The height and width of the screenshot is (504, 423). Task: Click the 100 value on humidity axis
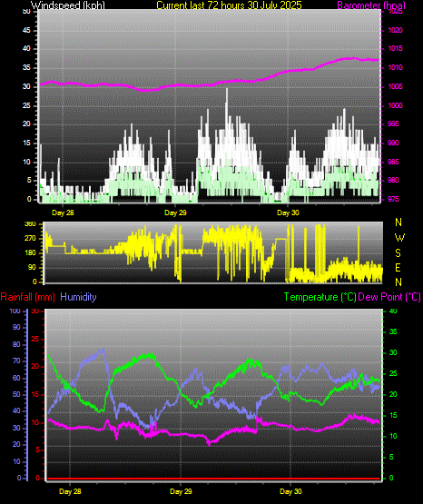pos(15,311)
